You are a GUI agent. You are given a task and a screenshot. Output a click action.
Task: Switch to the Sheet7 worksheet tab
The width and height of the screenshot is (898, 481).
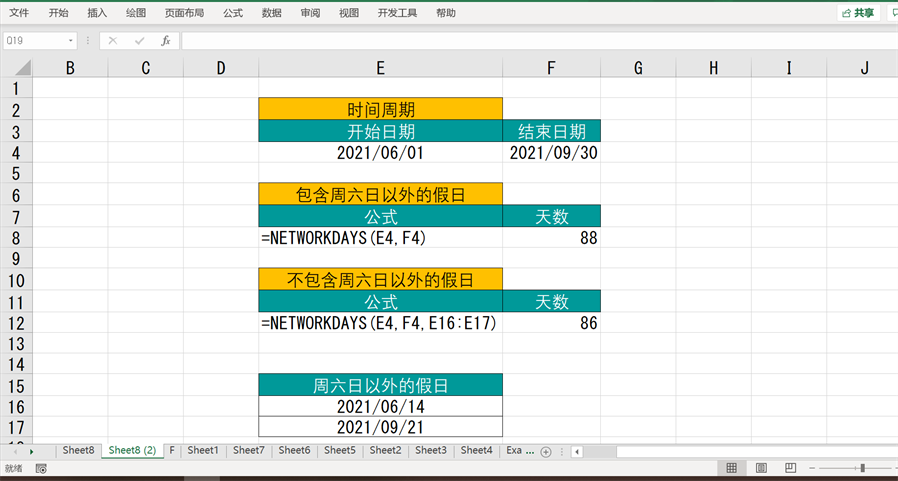pos(249,451)
